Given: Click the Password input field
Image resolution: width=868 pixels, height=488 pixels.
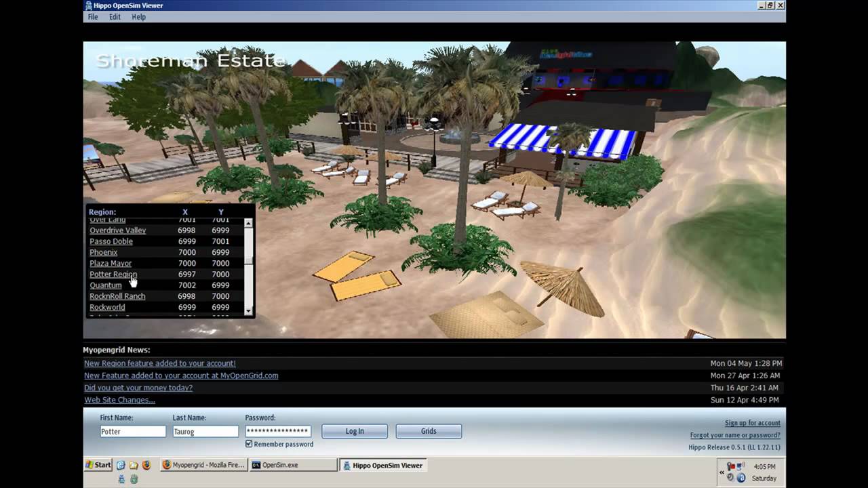Looking at the screenshot, I should 278,431.
